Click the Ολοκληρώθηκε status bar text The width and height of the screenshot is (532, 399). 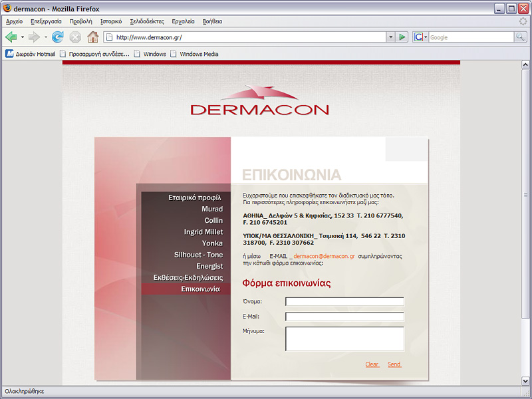coord(25,391)
